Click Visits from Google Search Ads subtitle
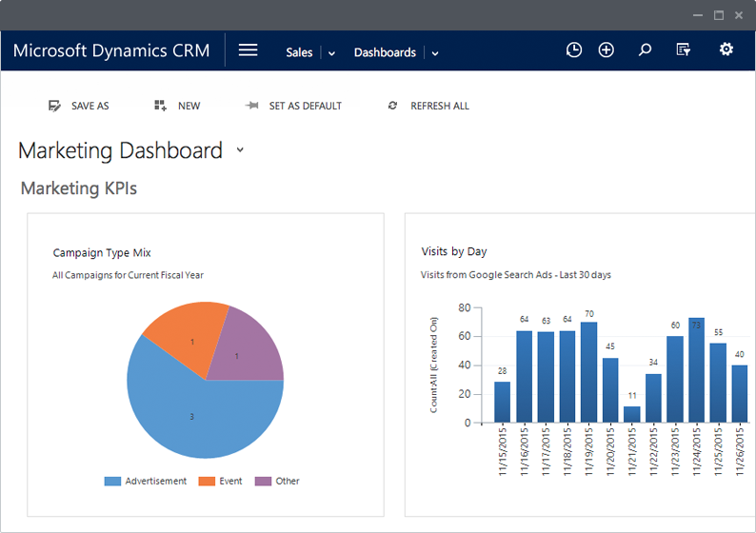The width and height of the screenshot is (756, 533). 515,275
